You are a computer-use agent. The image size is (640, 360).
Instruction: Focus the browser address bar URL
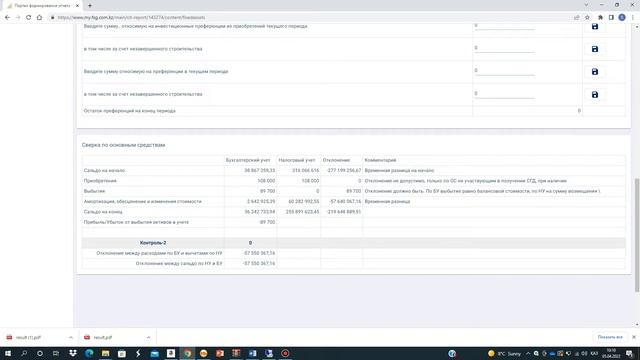(x=131, y=18)
